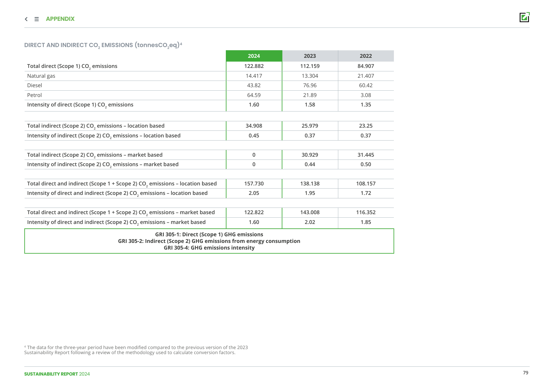
Task: Click 'Total indirect (Scope 2) – market based' label
Action: coord(95,155)
